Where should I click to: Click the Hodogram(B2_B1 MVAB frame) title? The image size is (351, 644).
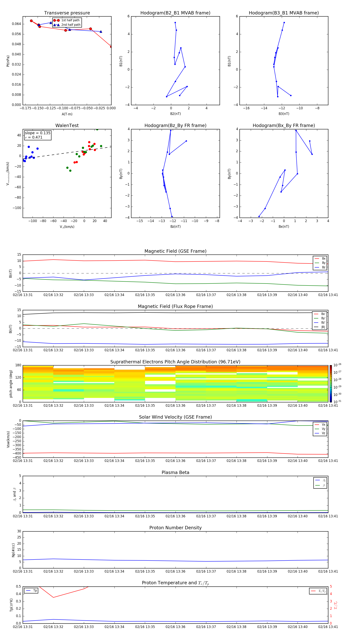click(x=175, y=13)
